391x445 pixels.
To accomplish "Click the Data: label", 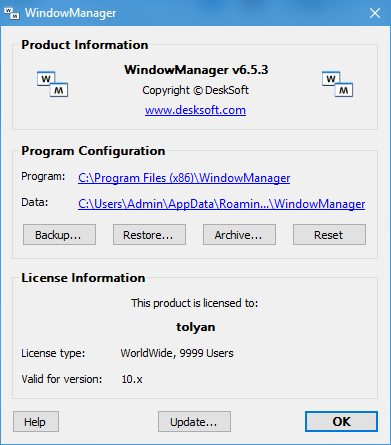I will click(x=35, y=202).
